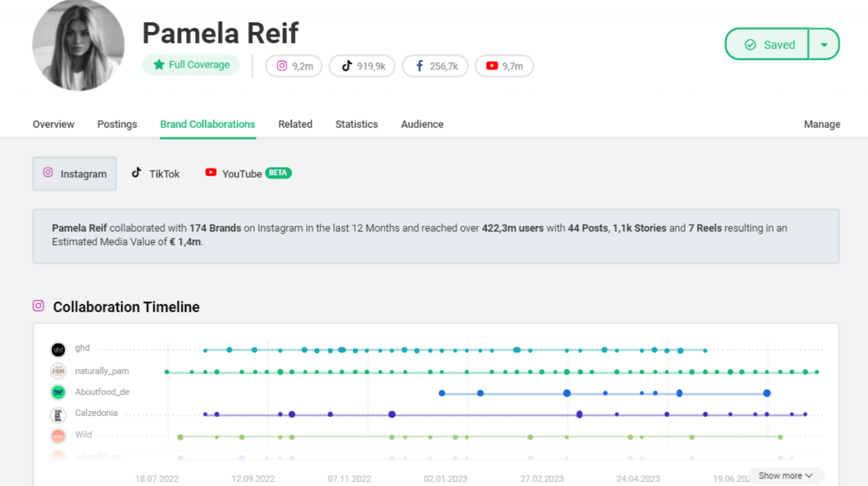Viewport: 868px width, 486px height.
Task: Click the 18.07.2022 date label
Action: 157,479
